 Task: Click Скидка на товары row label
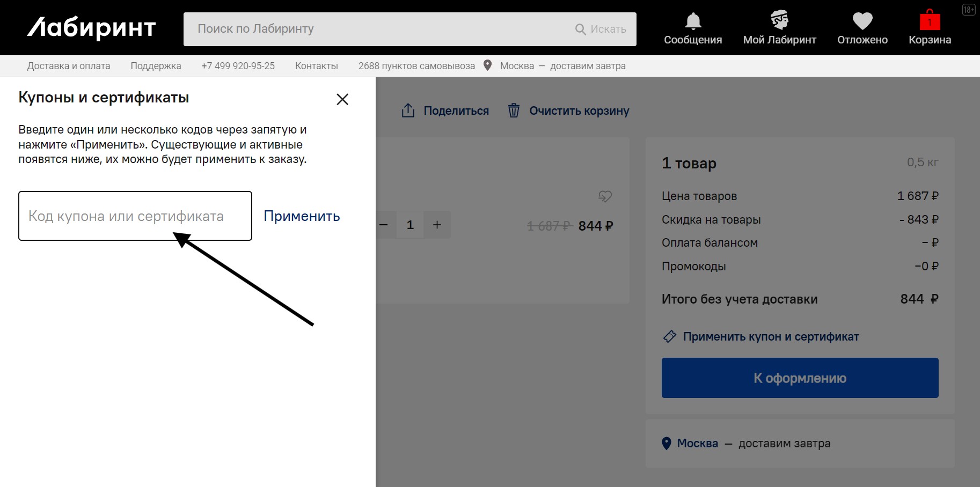[x=711, y=220]
